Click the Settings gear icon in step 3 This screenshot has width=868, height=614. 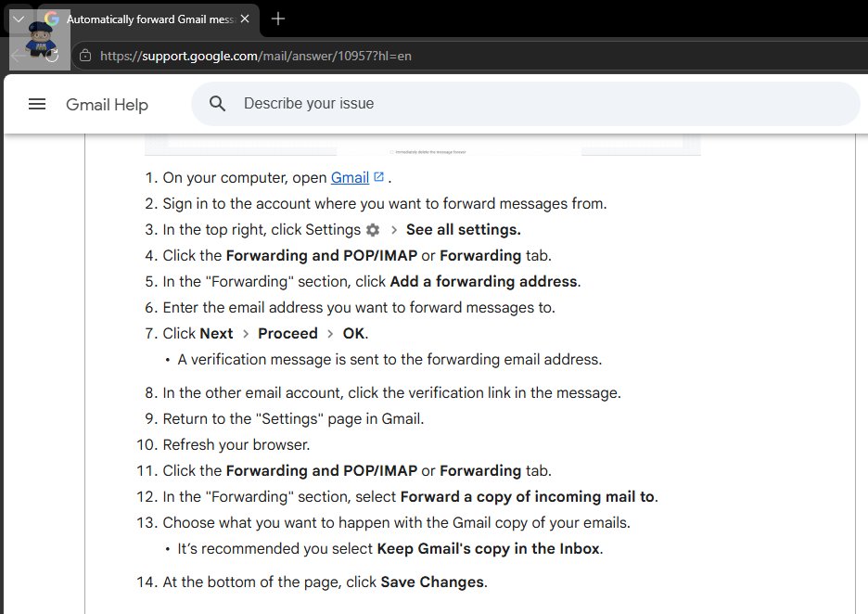pyautogui.click(x=373, y=230)
